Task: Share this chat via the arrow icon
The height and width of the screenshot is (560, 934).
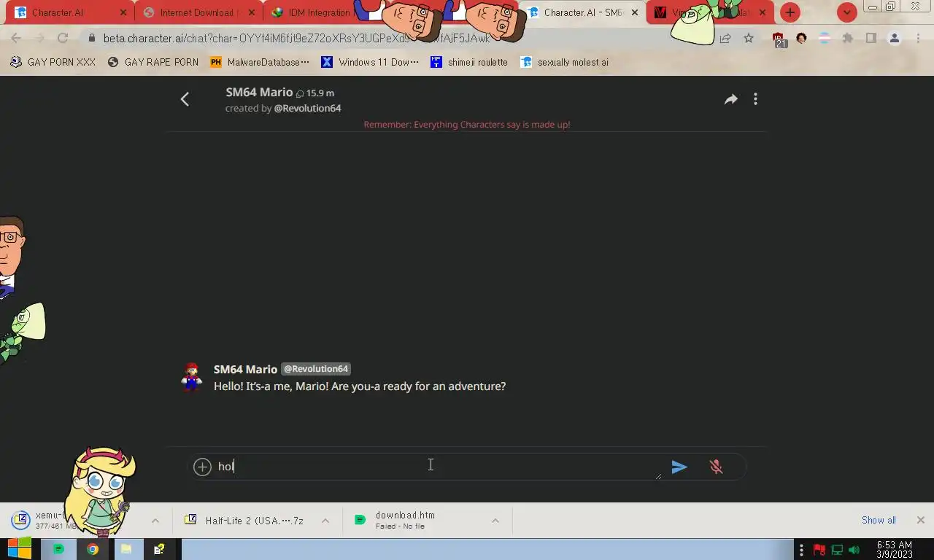Action: click(x=730, y=99)
